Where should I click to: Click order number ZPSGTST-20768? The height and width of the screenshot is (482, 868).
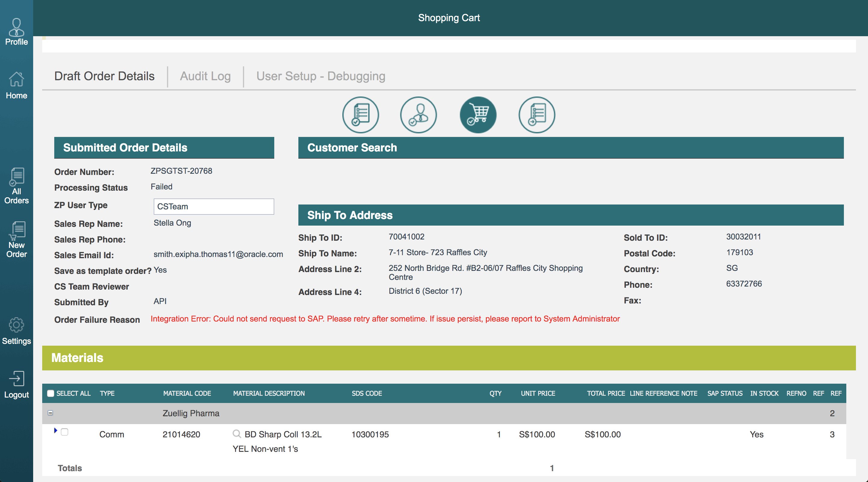point(181,171)
